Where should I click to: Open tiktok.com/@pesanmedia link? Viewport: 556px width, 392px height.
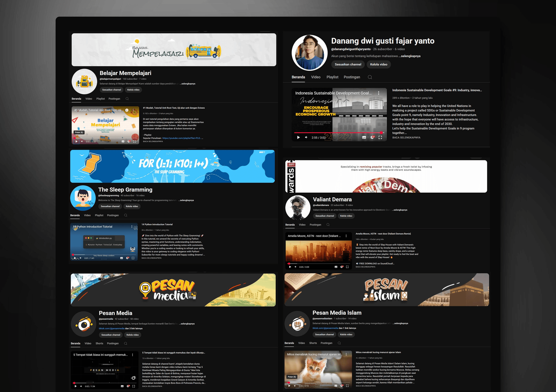[112, 329]
